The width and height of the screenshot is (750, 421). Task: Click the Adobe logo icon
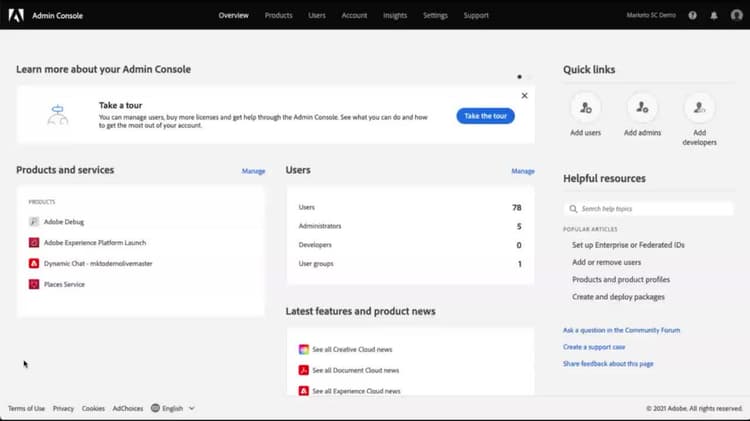pyautogui.click(x=16, y=15)
